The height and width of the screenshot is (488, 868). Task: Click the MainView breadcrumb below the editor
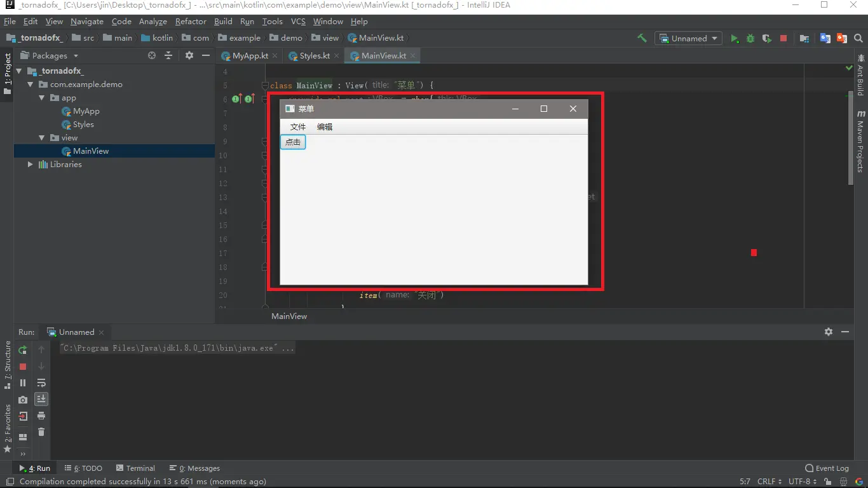pos(289,316)
